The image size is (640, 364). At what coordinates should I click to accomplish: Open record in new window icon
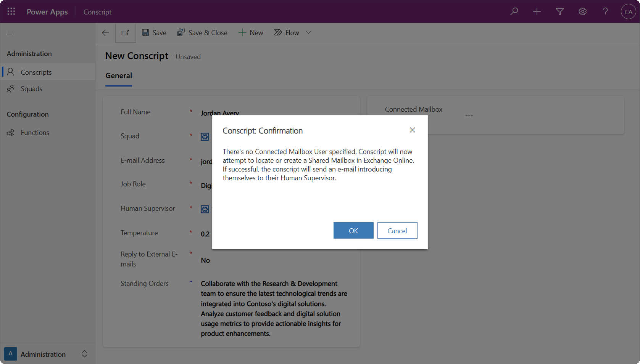(125, 33)
